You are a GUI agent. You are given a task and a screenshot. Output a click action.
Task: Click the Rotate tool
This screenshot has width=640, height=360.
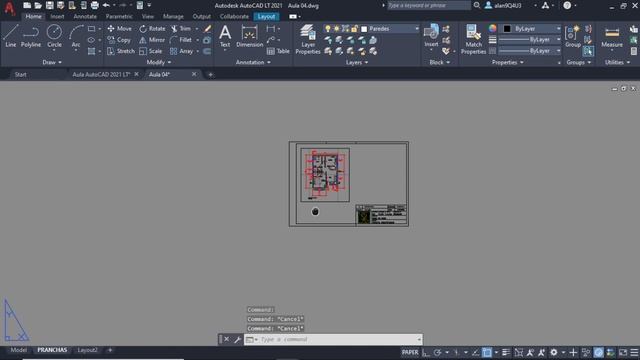click(152, 29)
